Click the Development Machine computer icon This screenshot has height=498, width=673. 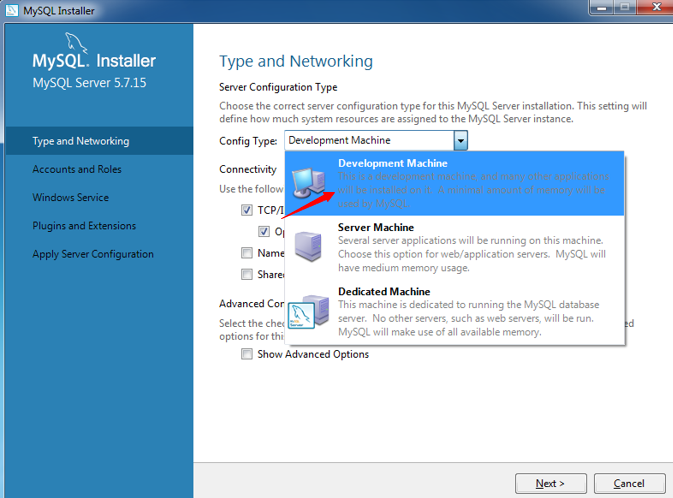309,183
